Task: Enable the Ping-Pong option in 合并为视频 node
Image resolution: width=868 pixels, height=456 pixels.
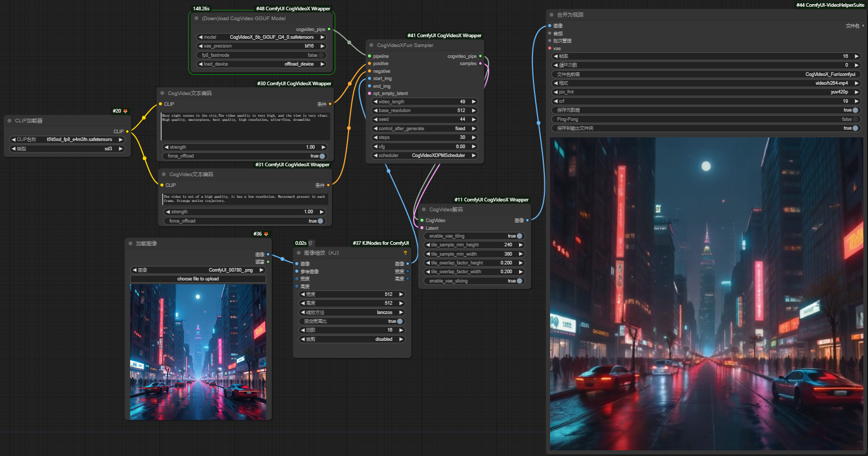Action: (856, 119)
